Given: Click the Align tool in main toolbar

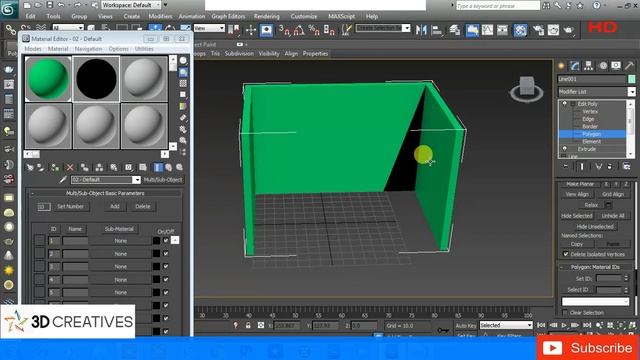Looking at the screenshot, I should click(x=437, y=30).
